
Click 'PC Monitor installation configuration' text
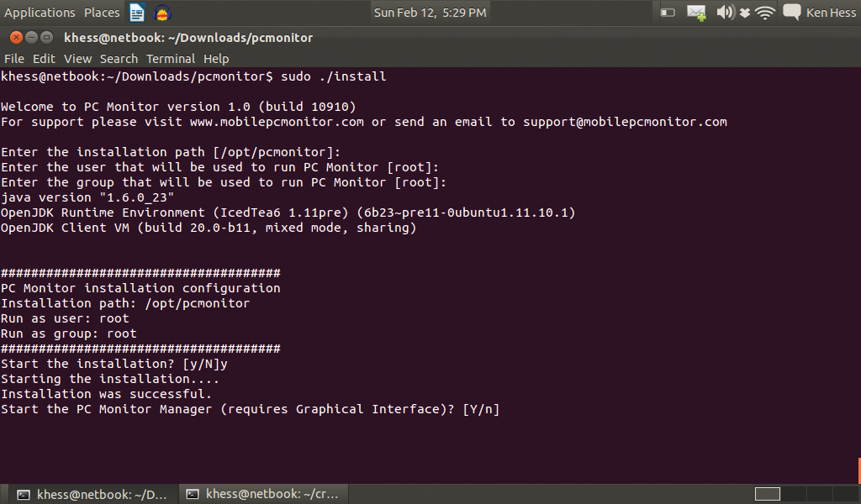pyautogui.click(x=140, y=288)
